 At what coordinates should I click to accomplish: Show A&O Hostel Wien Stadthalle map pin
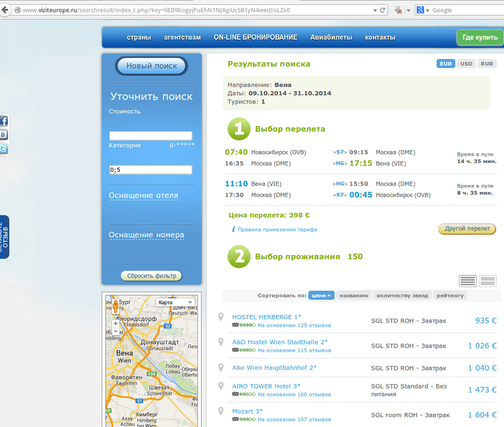click(x=221, y=342)
